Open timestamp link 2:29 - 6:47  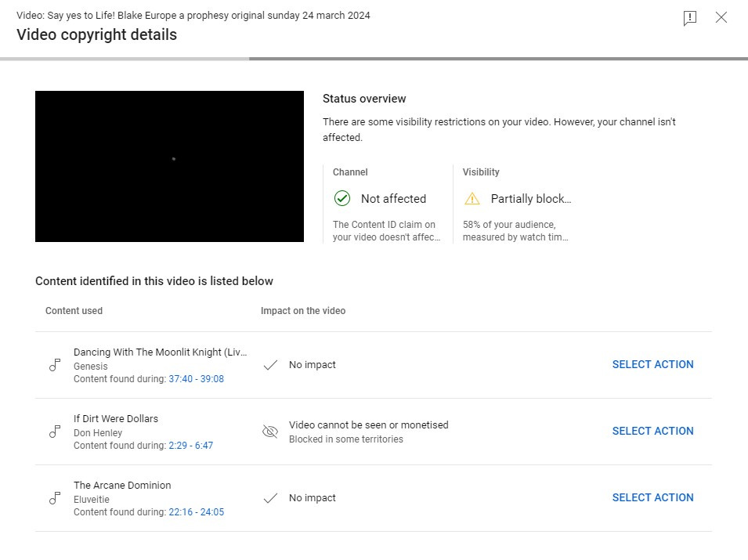coord(191,446)
